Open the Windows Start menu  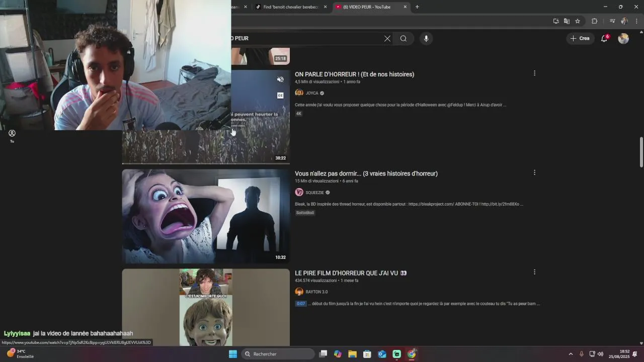pyautogui.click(x=233, y=354)
